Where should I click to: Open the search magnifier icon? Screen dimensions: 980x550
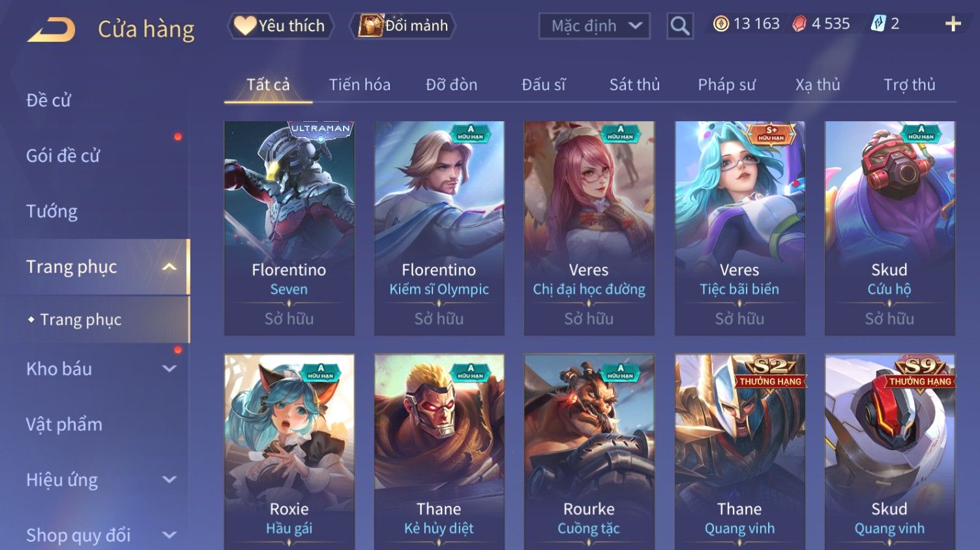pyautogui.click(x=679, y=26)
